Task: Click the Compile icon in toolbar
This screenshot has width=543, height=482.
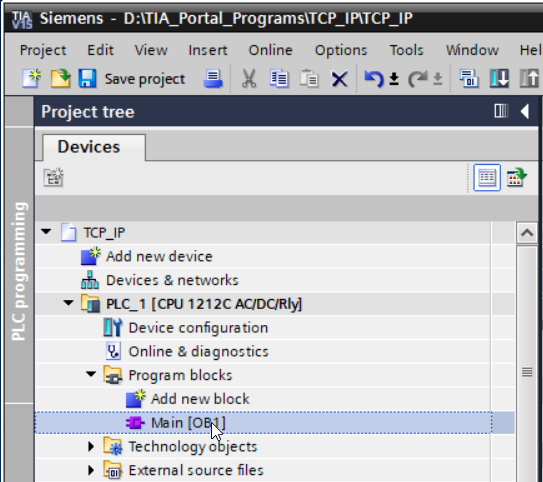Action: [x=469, y=78]
